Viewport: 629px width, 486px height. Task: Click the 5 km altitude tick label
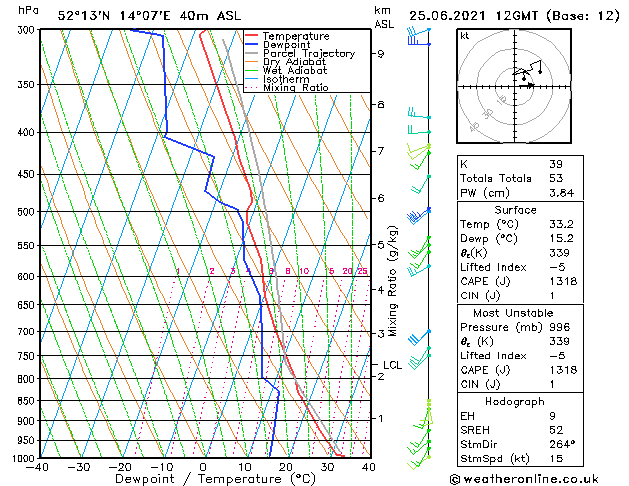[x=381, y=245]
